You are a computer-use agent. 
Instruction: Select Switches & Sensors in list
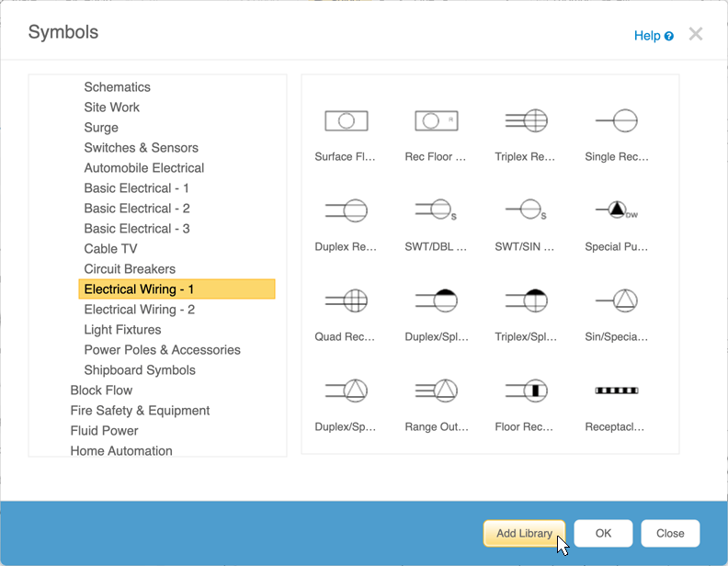click(x=141, y=148)
